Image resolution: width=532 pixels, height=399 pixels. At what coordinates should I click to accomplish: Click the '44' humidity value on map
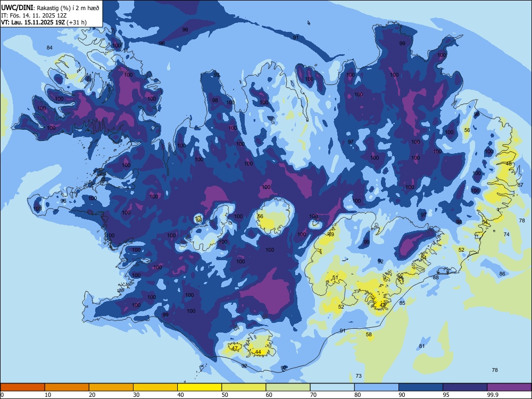(x=258, y=352)
